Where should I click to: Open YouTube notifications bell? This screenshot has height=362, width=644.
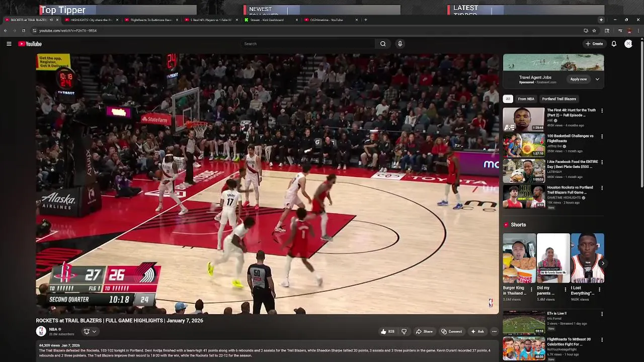pos(614,44)
